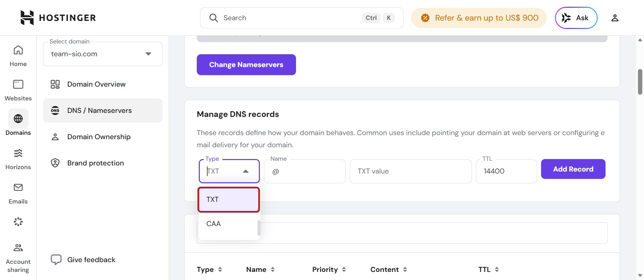Click the sparkle icon below Emails
This screenshot has width=644, height=280.
tap(18, 222)
